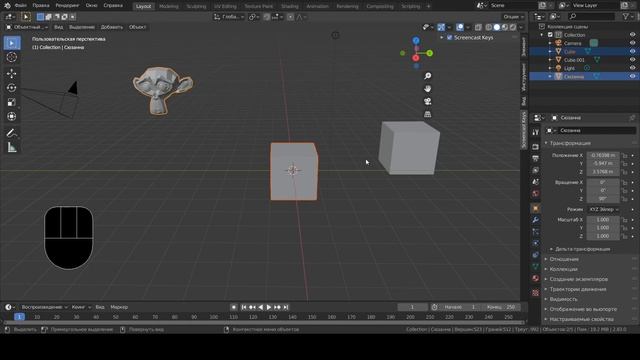Open the Глобальная transform orientation dropdown
The height and width of the screenshot is (360, 640).
tap(229, 17)
